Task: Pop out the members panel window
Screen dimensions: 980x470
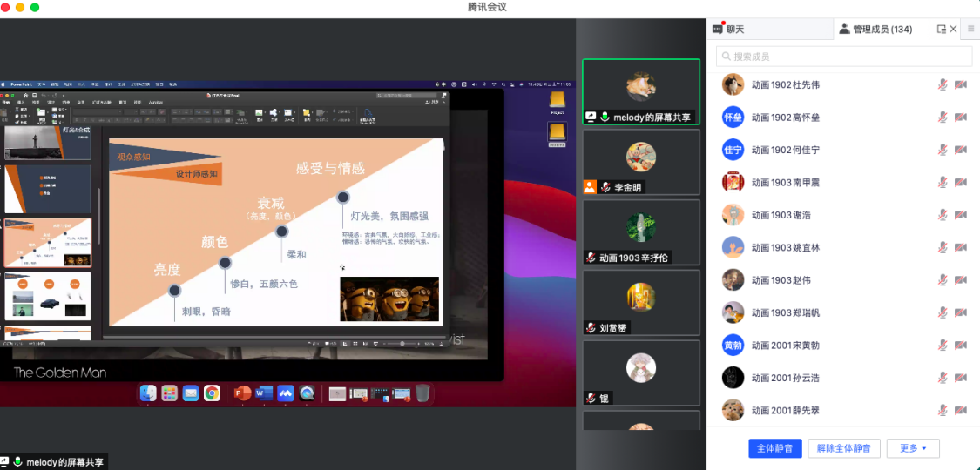Action: click(x=941, y=29)
